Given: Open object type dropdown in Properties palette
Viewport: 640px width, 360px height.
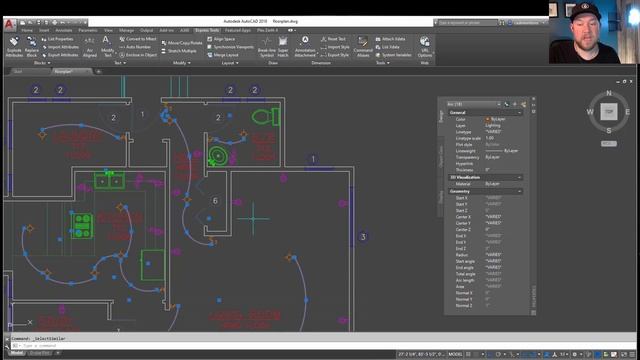Looking at the screenshot, I should tap(473, 104).
